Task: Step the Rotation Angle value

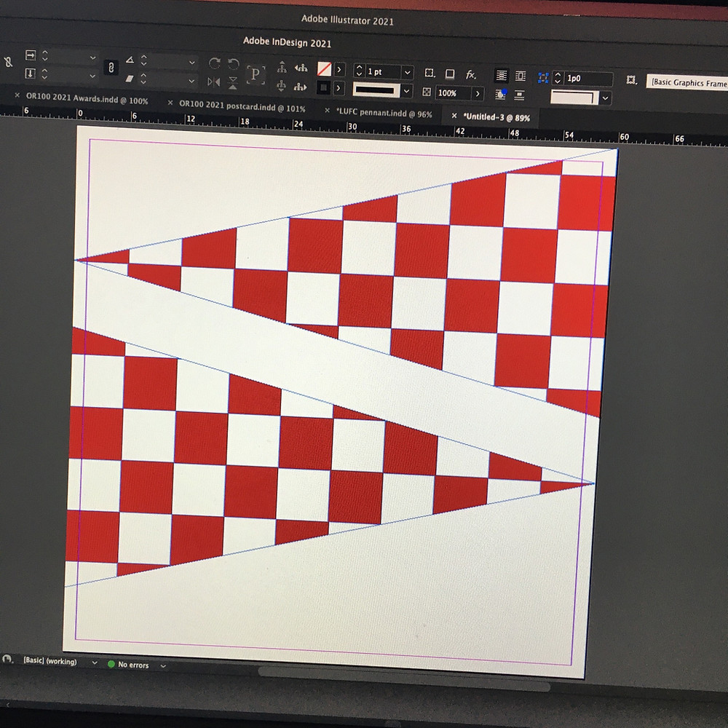Action: (x=143, y=60)
